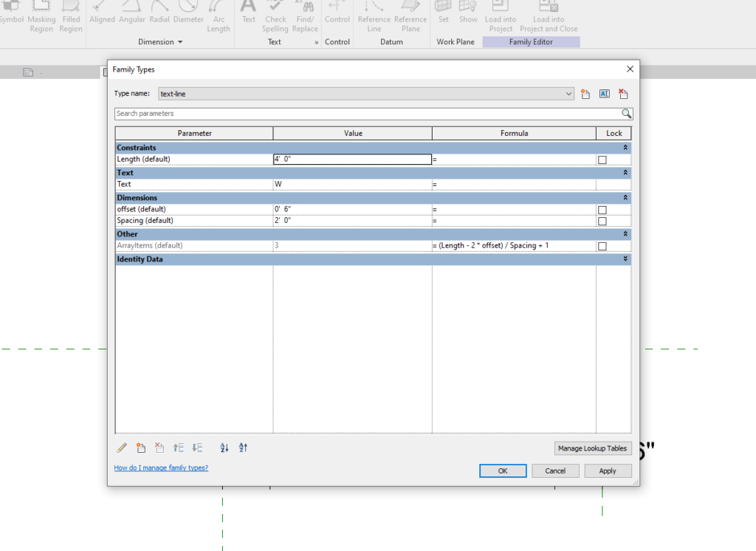Open the Text panel dialog launcher arrow
This screenshot has height=551, width=756.
tap(316, 42)
